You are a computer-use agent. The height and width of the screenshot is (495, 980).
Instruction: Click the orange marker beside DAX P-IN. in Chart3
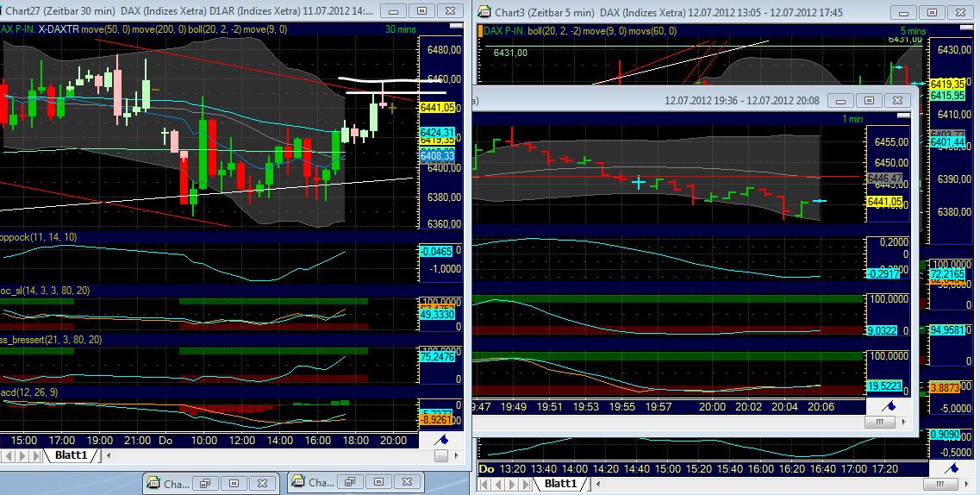(480, 31)
